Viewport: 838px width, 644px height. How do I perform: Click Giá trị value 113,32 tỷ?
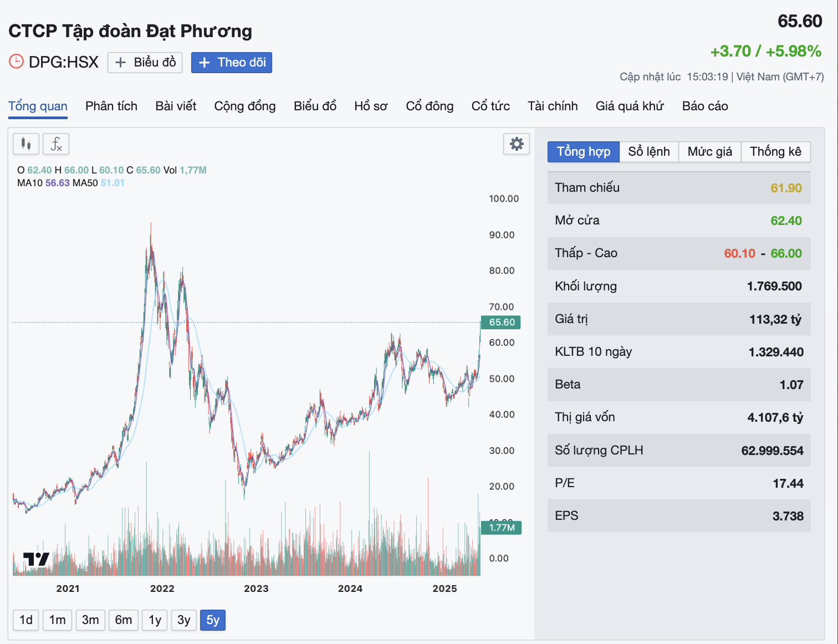775,319
